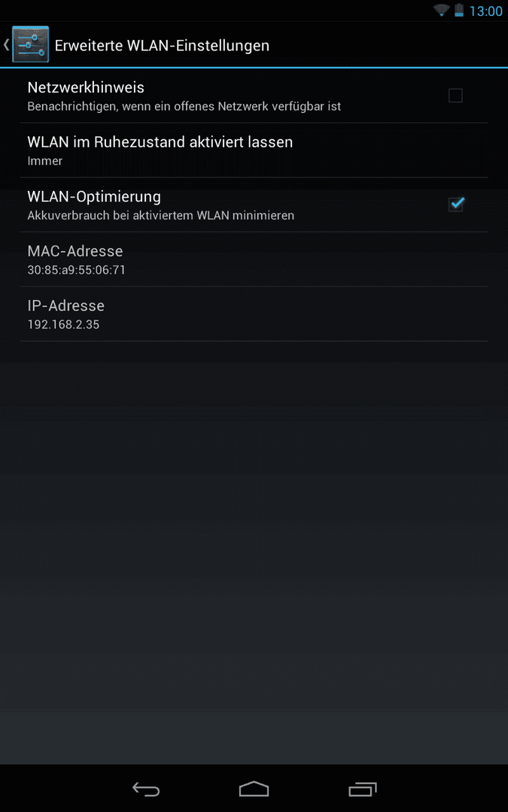Enable the Netzwerkhinweis checkbox
508x812 pixels.
click(455, 95)
